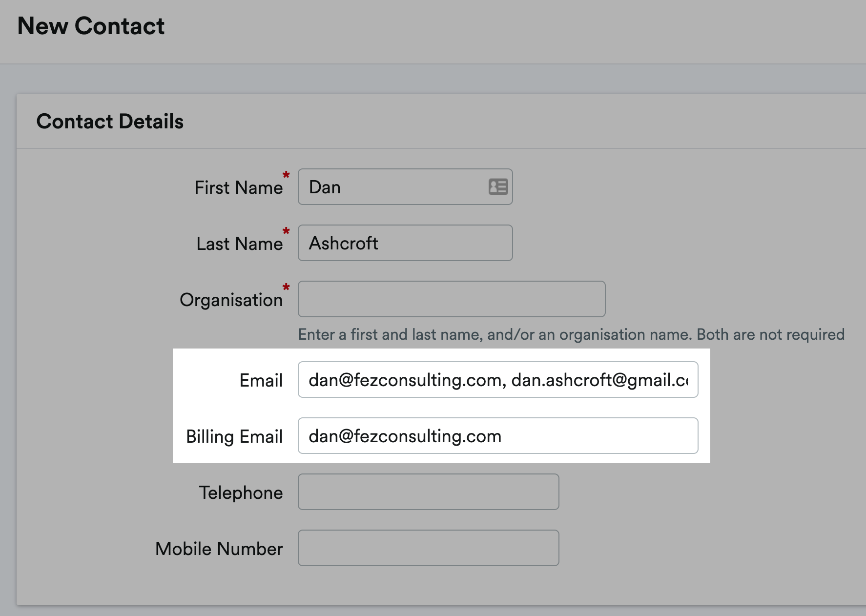Click the Last Name field label

coord(239,244)
